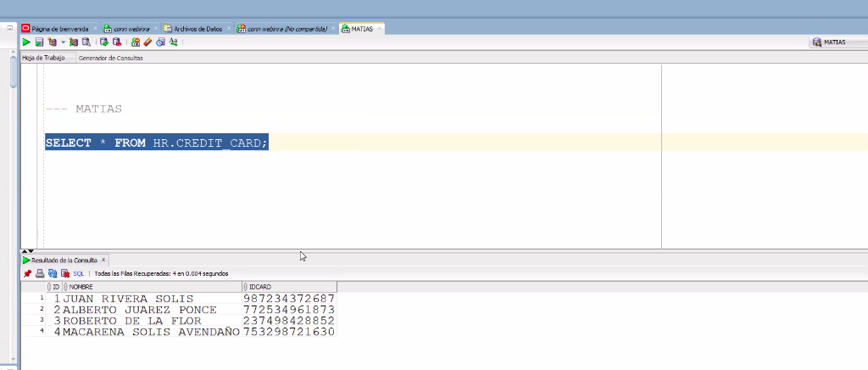Open the explain plan dropdown arrow in toolbar
The width and height of the screenshot is (868, 370).
coord(63,42)
